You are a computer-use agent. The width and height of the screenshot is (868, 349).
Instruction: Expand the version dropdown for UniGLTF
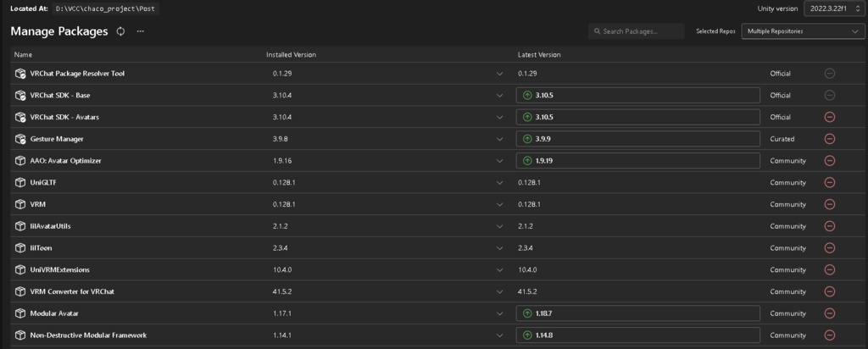500,182
